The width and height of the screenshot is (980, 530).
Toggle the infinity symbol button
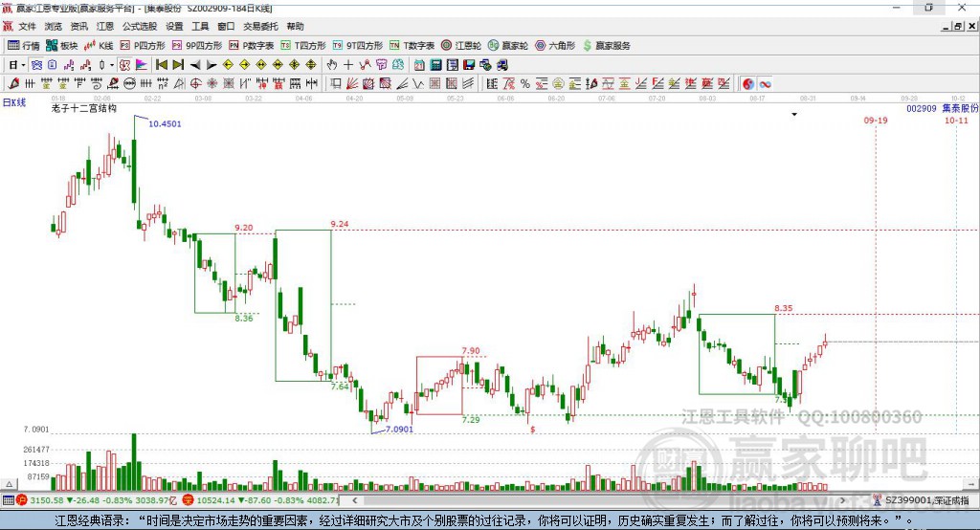coord(765,84)
